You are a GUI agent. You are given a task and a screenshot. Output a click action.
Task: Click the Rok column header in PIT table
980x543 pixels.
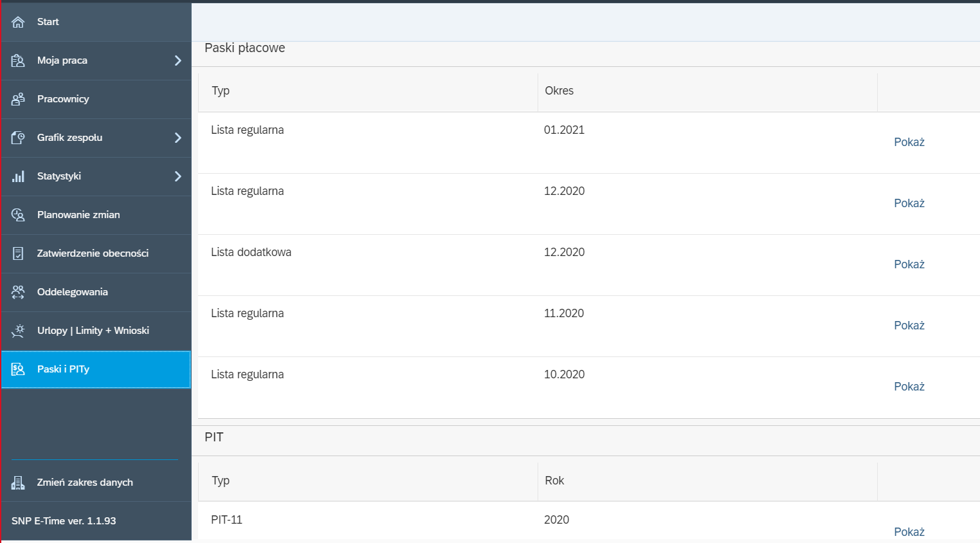[x=707, y=481]
